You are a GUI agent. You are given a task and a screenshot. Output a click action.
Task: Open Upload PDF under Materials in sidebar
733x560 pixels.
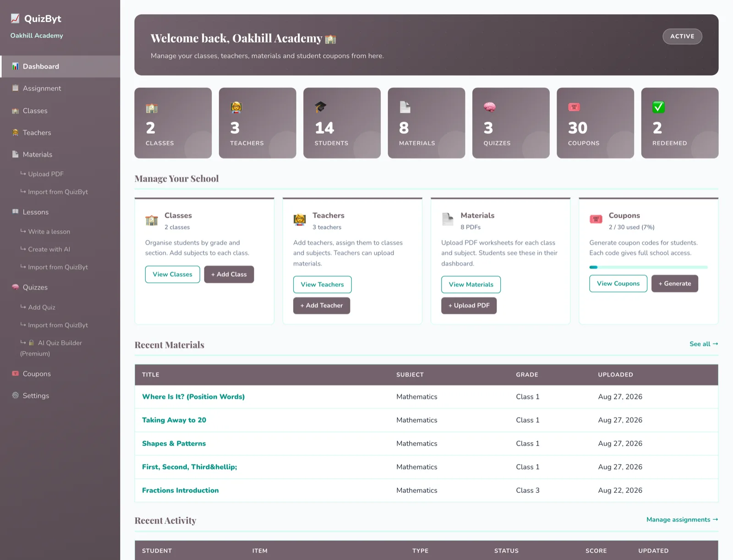42,174
